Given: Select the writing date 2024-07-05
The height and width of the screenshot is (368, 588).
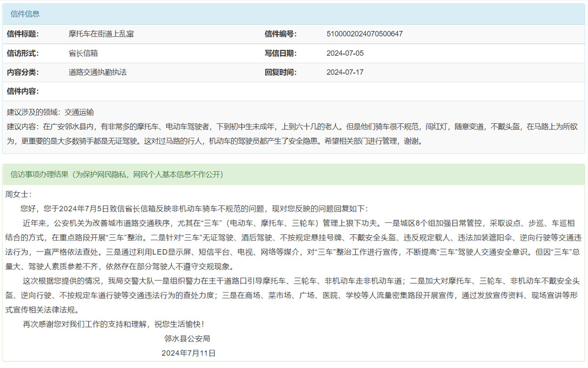Looking at the screenshot, I should 345,53.
